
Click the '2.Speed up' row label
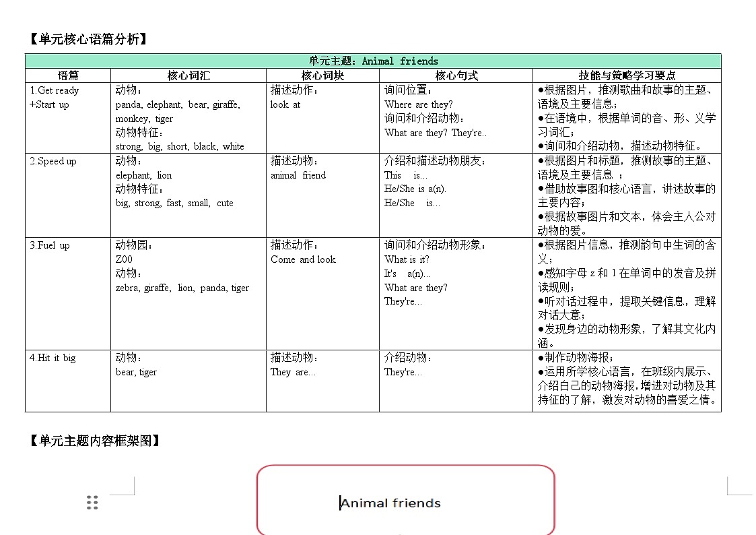tap(53, 161)
